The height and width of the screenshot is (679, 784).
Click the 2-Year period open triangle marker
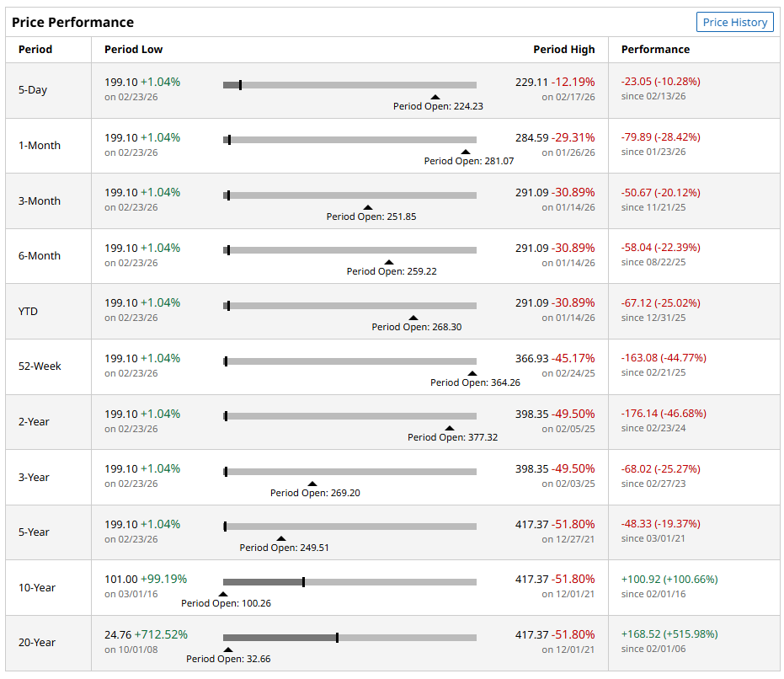[x=450, y=428]
